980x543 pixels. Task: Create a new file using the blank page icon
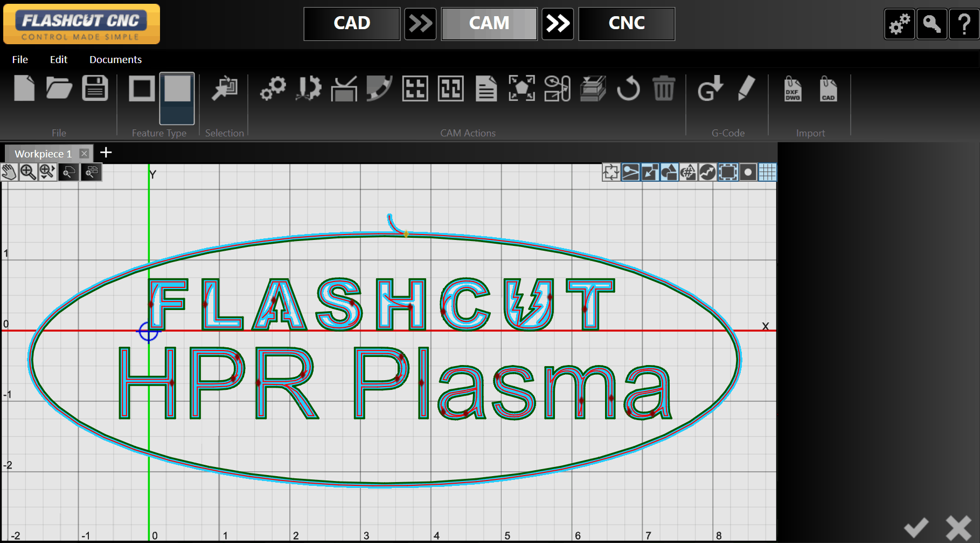(x=24, y=88)
